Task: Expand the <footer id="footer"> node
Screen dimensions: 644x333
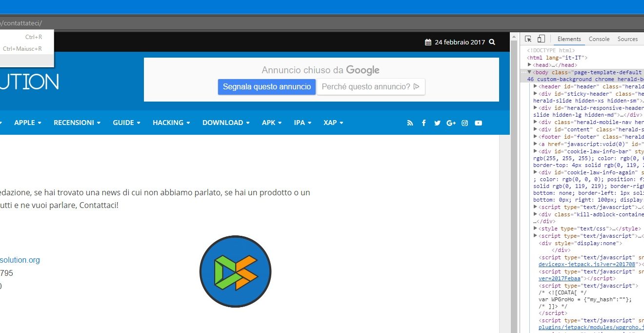Action: coord(536,137)
